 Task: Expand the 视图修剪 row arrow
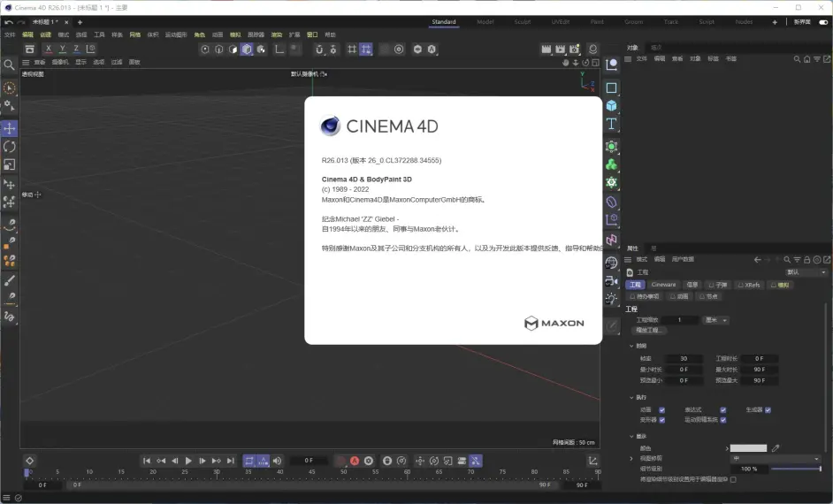(631, 458)
